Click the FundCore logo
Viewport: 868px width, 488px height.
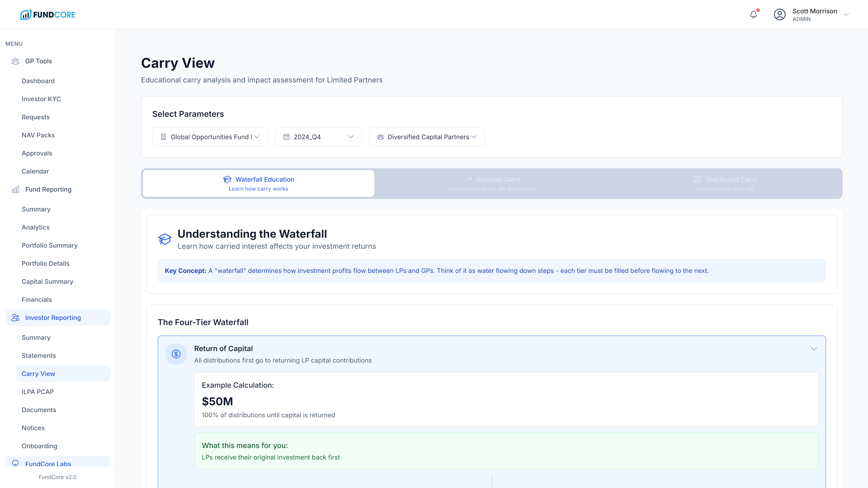(47, 14)
